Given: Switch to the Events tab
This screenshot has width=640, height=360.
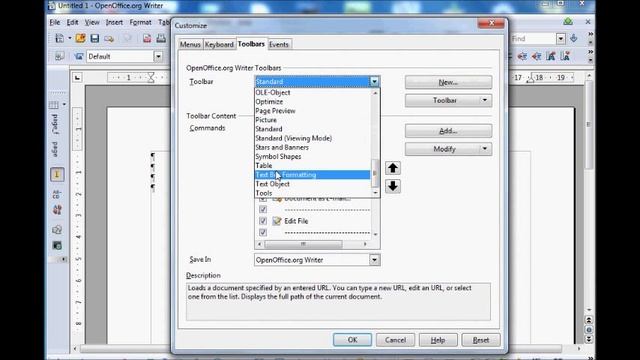Looking at the screenshot, I should [279, 44].
